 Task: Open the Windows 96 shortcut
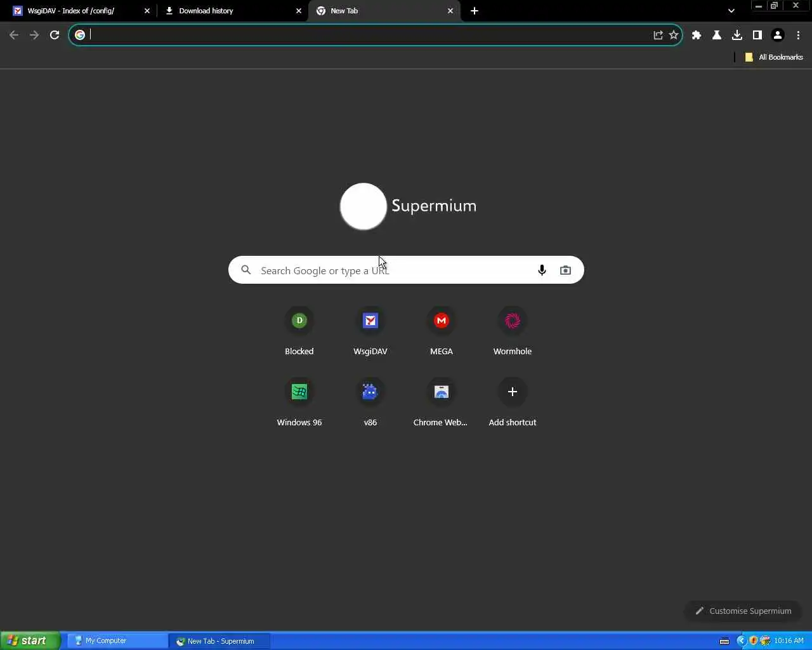[299, 402]
